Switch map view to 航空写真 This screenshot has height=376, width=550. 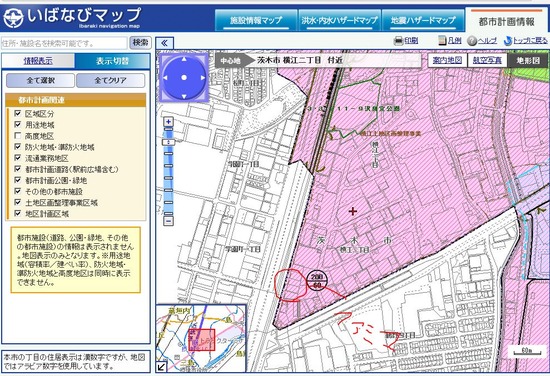point(487,61)
